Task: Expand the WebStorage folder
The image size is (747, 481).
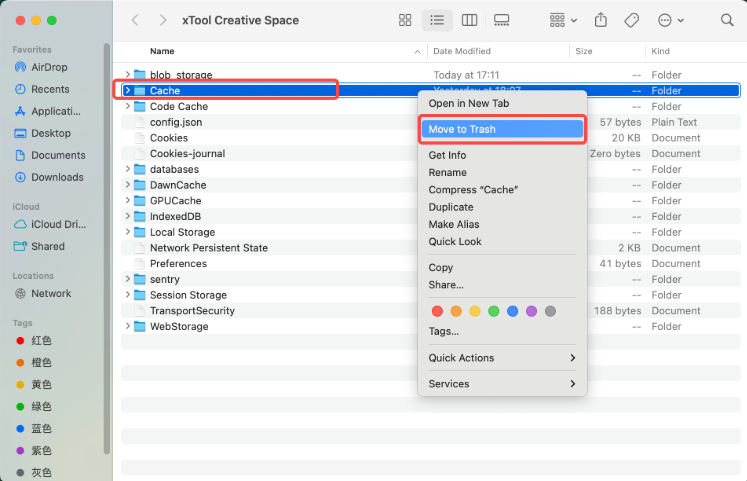Action: 128,326
